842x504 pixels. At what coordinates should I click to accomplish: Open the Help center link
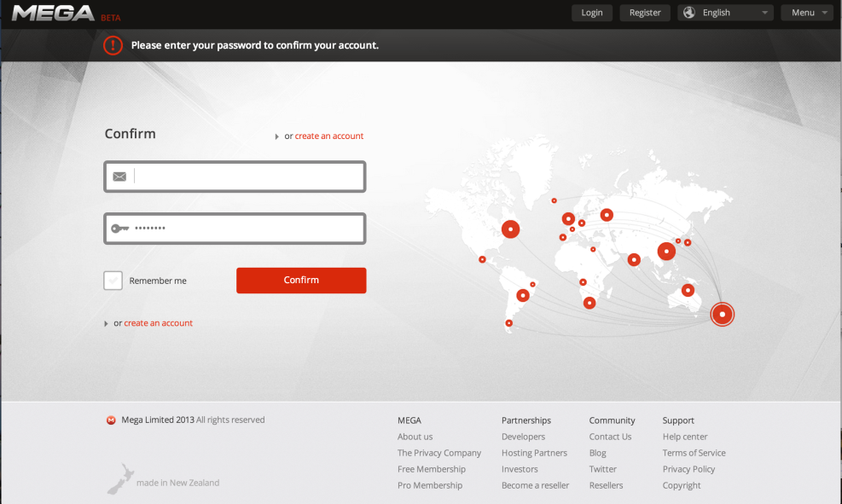point(685,436)
